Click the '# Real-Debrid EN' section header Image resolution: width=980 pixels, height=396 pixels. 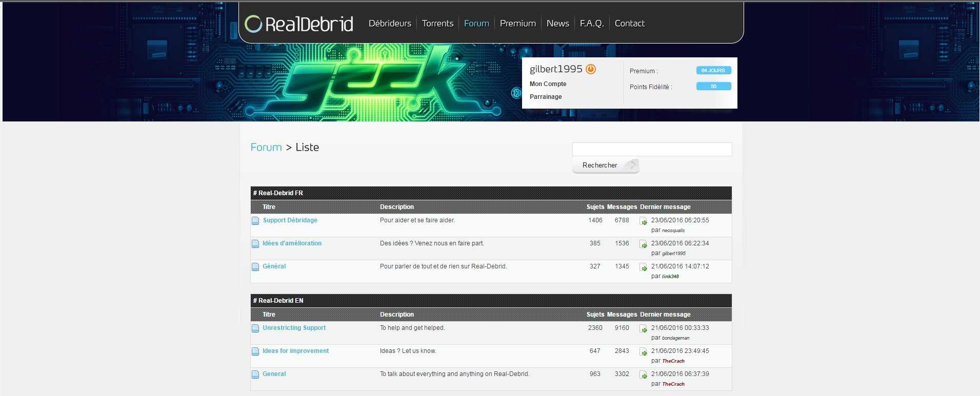click(491, 301)
